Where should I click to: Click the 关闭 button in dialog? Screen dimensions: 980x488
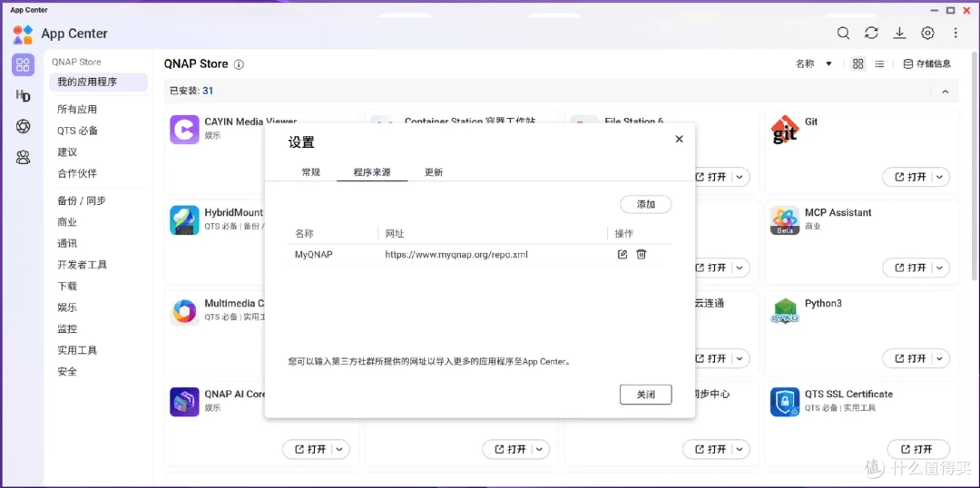pyautogui.click(x=646, y=395)
